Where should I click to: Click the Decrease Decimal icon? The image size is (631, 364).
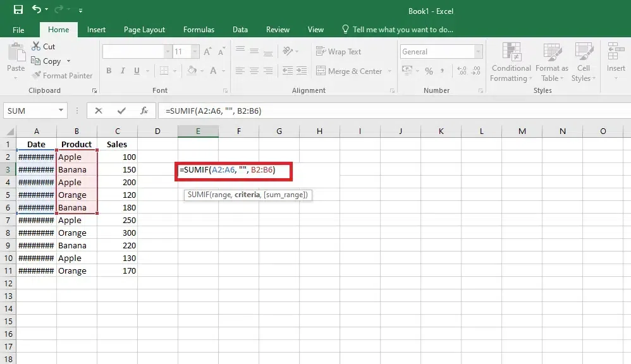click(476, 71)
